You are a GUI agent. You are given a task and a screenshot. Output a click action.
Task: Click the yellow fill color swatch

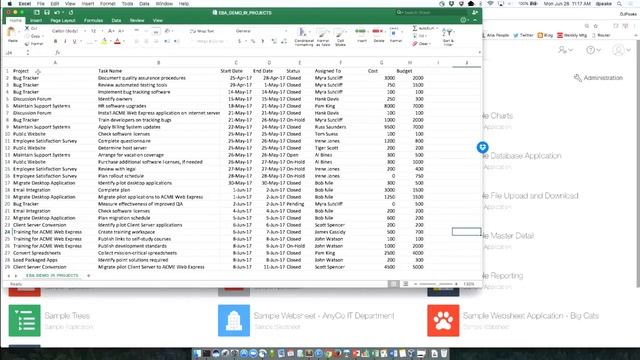point(104,41)
